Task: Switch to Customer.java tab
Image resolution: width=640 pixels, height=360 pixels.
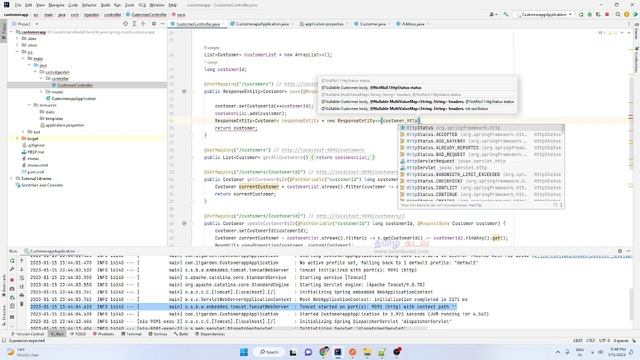Action: pos(373,24)
